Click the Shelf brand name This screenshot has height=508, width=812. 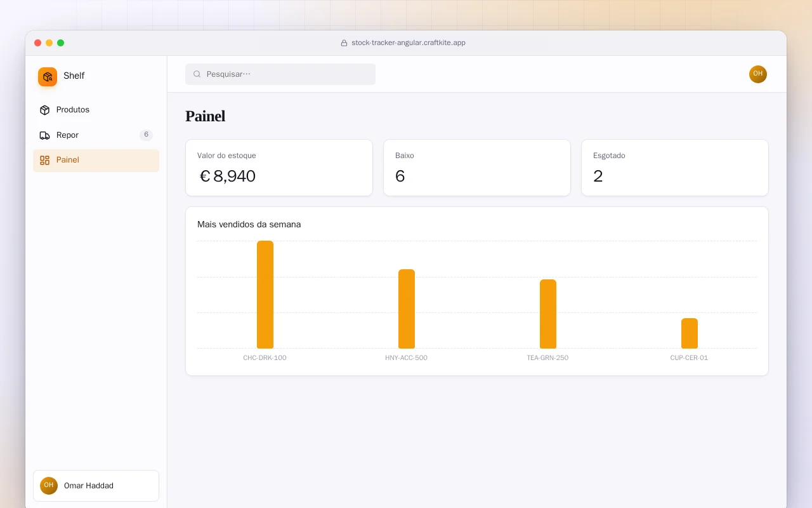[x=74, y=76]
